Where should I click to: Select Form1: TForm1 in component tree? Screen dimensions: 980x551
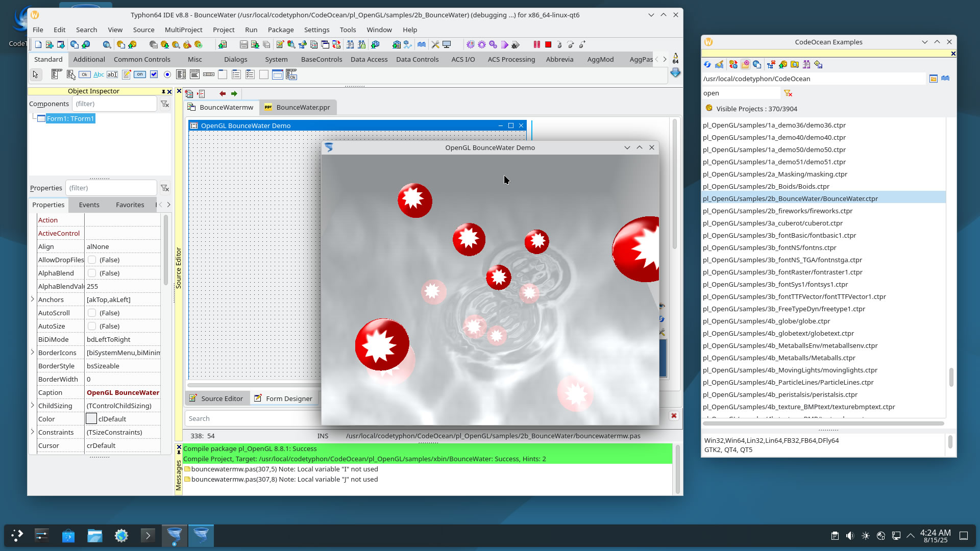coord(70,118)
